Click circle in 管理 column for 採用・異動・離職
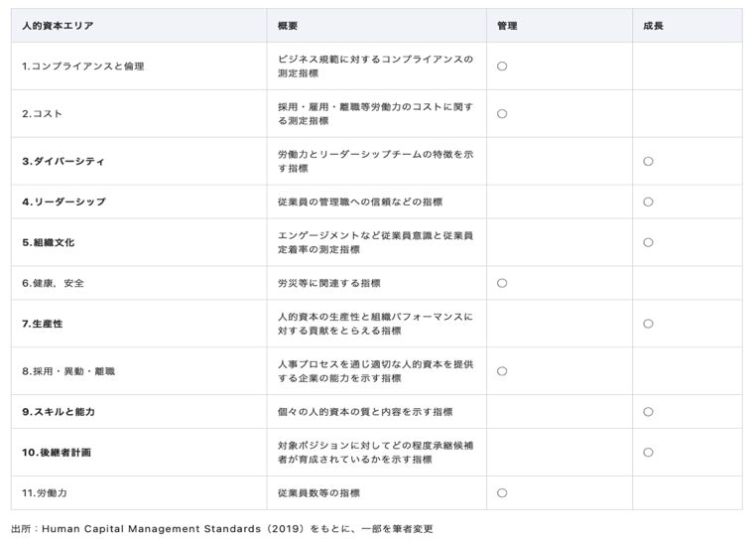The width and height of the screenshot is (756, 539). [502, 371]
